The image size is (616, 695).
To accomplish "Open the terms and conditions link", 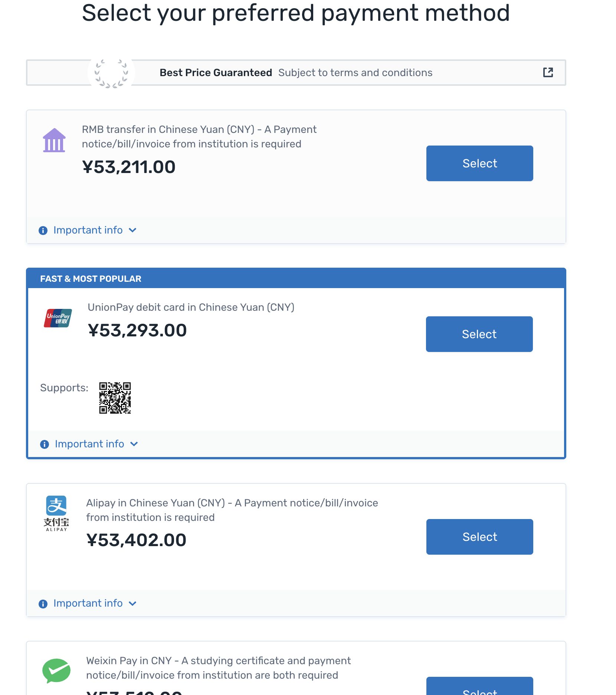I will pos(355,72).
